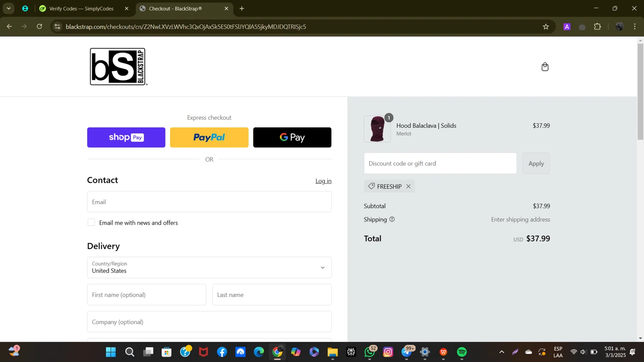Click the Company optional field
This screenshot has width=644, height=362.
click(x=210, y=322)
